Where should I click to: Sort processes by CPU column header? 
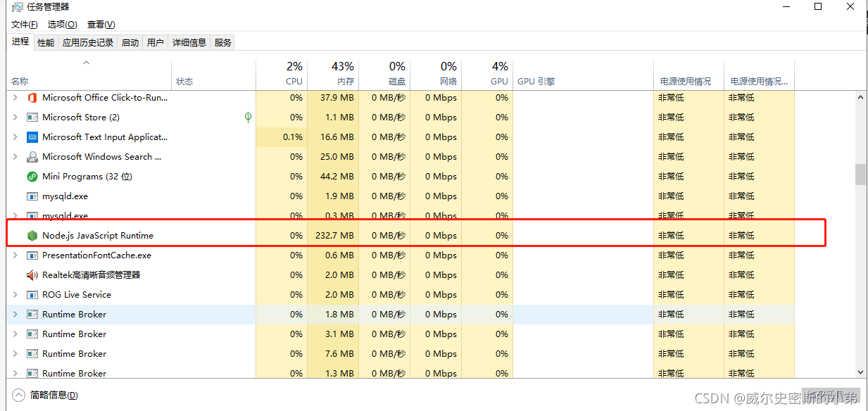pyautogui.click(x=282, y=74)
